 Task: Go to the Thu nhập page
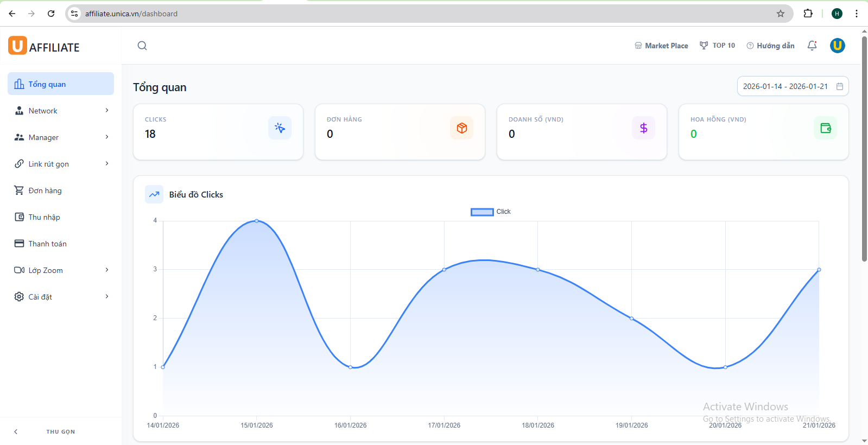tap(44, 217)
